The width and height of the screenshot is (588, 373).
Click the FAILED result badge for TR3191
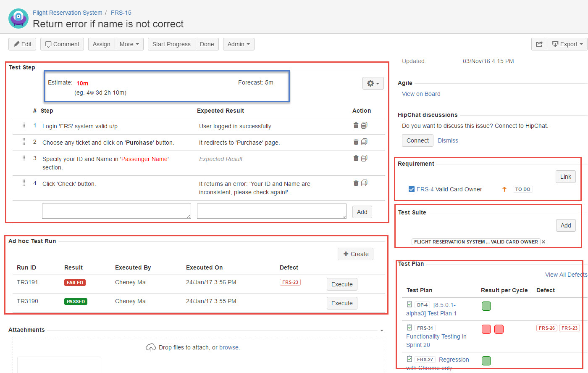(x=75, y=283)
